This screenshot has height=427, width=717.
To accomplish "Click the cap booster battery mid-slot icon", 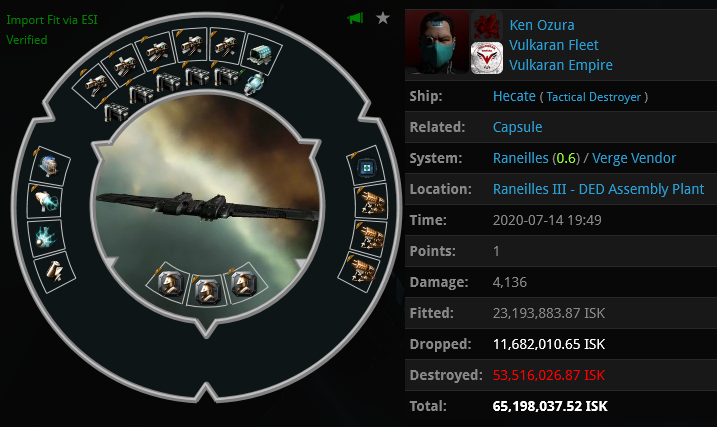I will [55, 272].
